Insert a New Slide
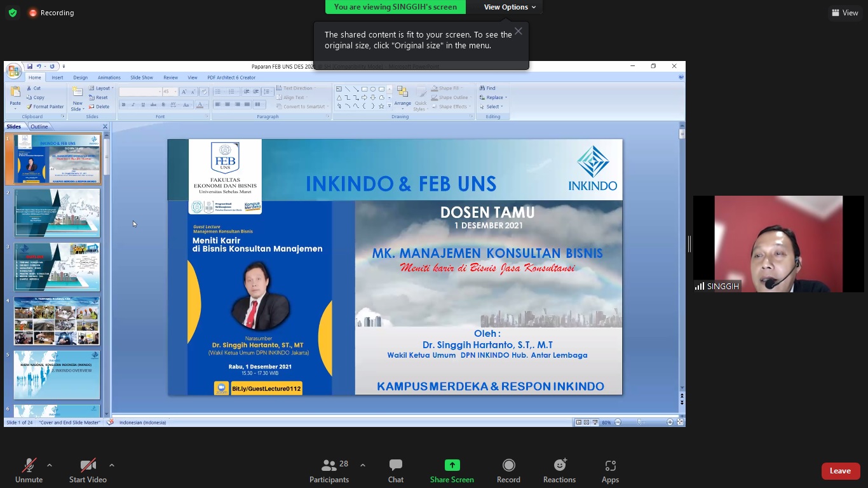The image size is (868, 488). click(78, 98)
